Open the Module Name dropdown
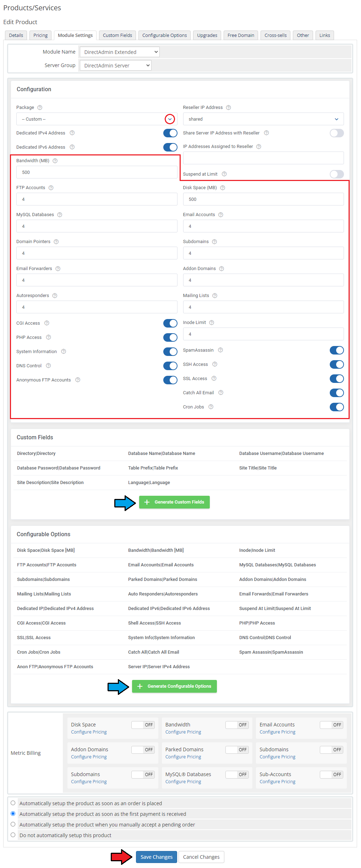 [120, 52]
